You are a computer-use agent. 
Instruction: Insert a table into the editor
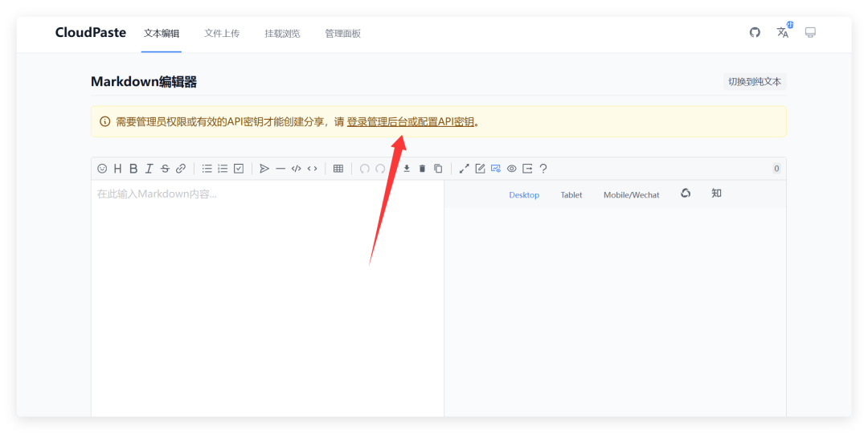tap(338, 169)
